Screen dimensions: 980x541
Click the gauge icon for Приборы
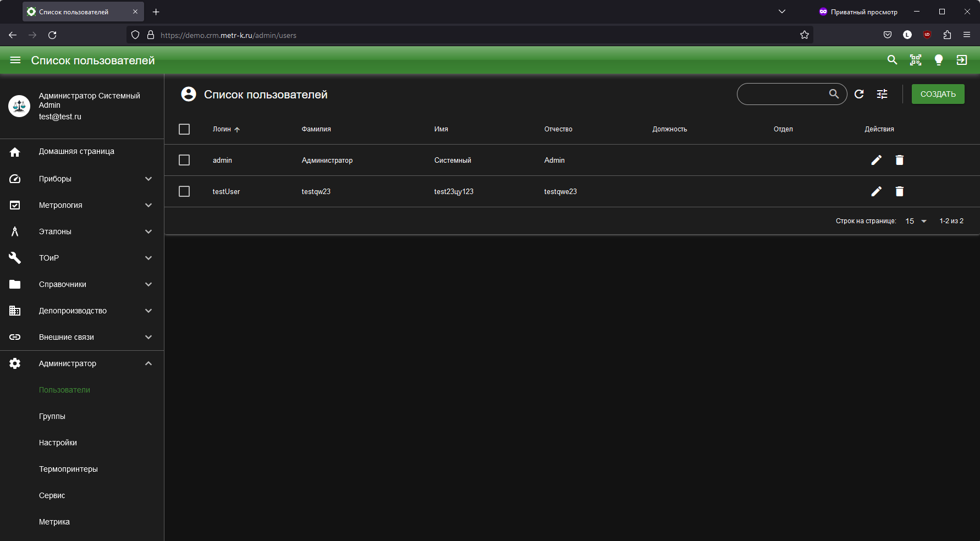coord(15,179)
